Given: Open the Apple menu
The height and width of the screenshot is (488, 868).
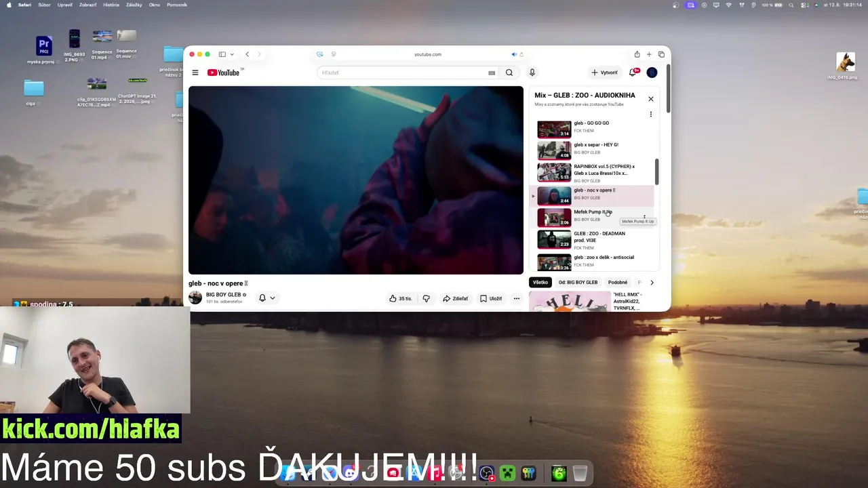Looking at the screenshot, I should click(9, 5).
